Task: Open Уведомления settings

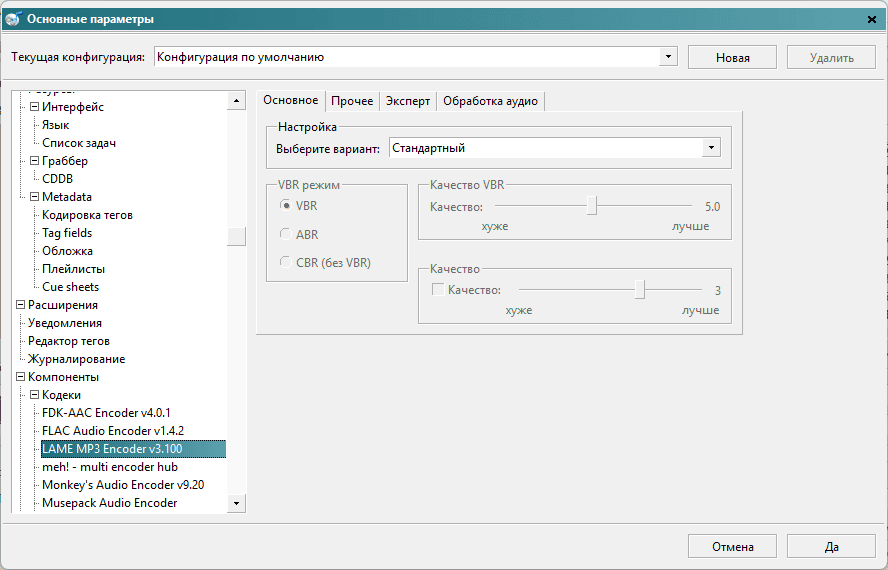Action: 65,323
